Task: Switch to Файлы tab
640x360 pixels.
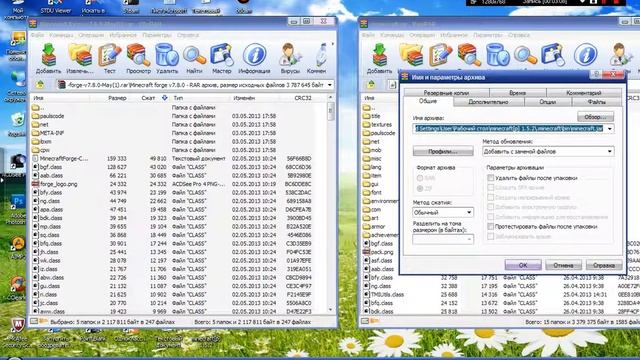Action: tap(596, 102)
